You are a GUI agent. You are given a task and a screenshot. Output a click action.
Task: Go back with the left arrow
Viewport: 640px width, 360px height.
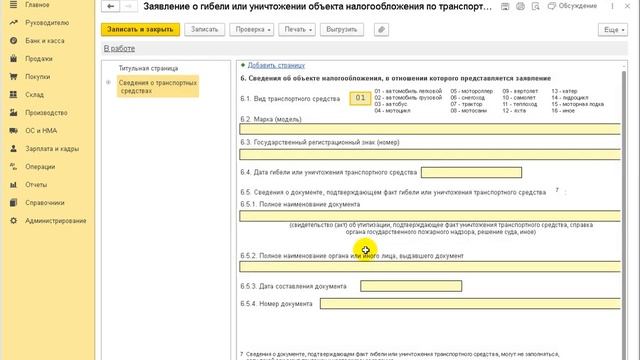[x=110, y=6]
